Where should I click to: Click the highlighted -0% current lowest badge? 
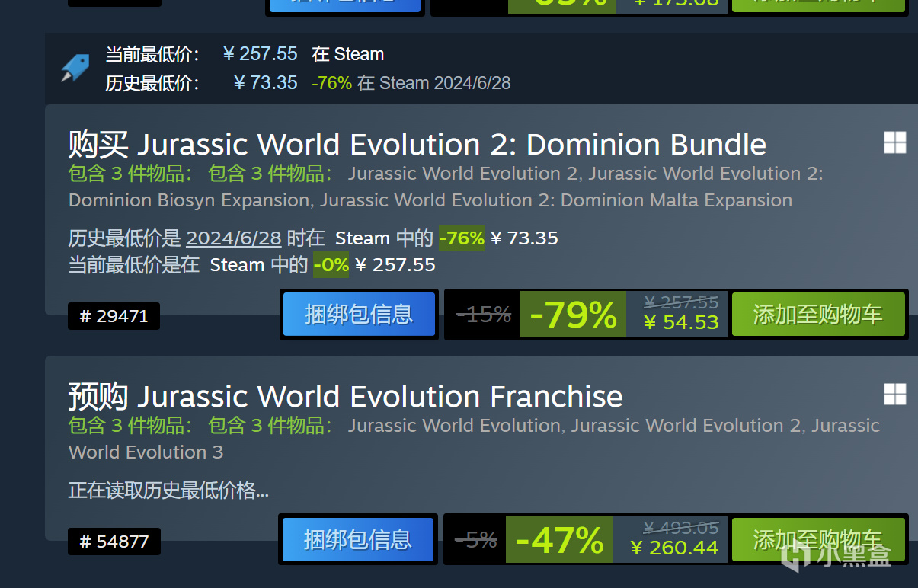(x=331, y=265)
